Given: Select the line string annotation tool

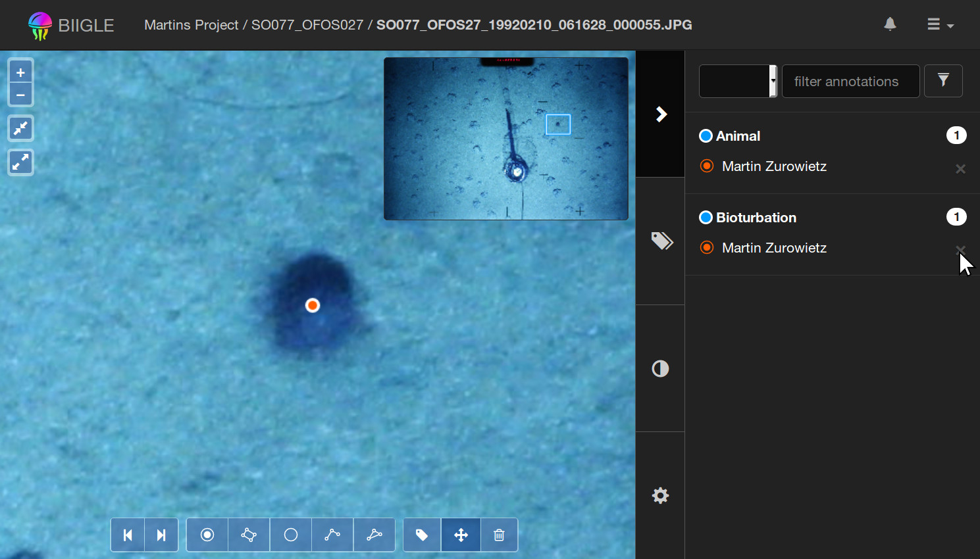Looking at the screenshot, I should point(332,535).
